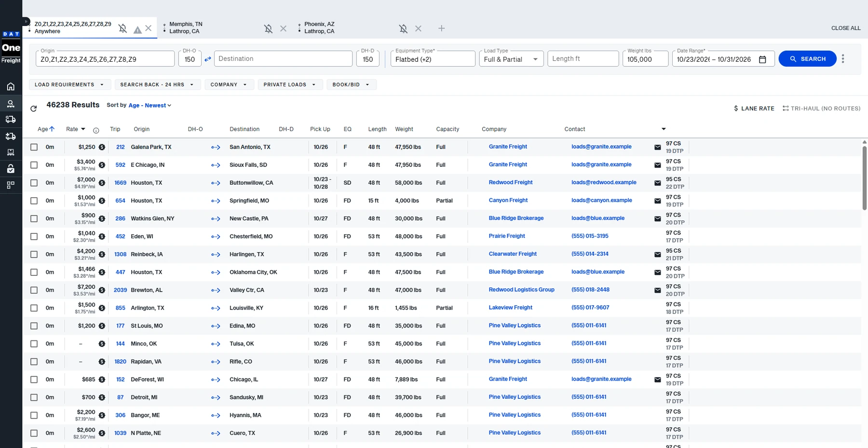The height and width of the screenshot is (448, 868).
Task: Open the Search Back - 24 Hrs dropdown
Action: [157, 84]
